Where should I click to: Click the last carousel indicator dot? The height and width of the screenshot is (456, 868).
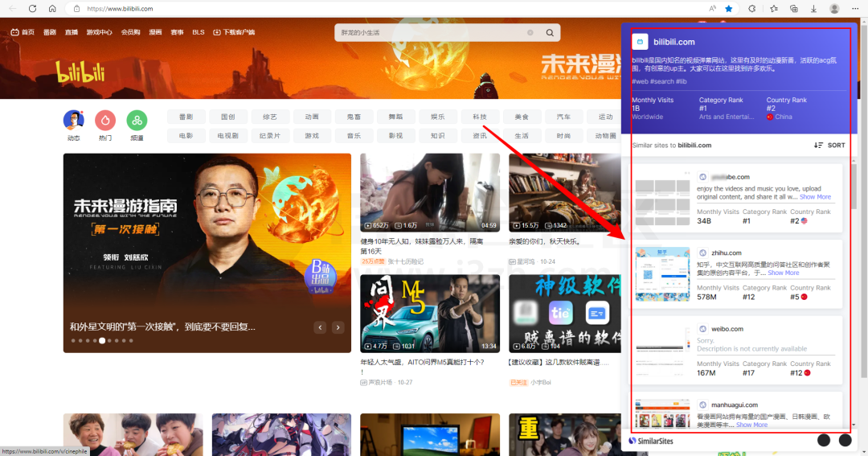coord(131,341)
